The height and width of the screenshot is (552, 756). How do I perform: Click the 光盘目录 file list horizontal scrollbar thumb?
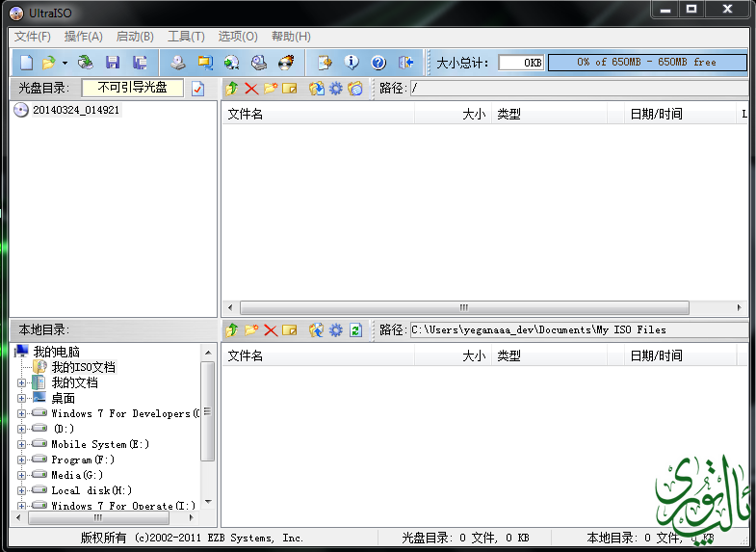pos(464,307)
